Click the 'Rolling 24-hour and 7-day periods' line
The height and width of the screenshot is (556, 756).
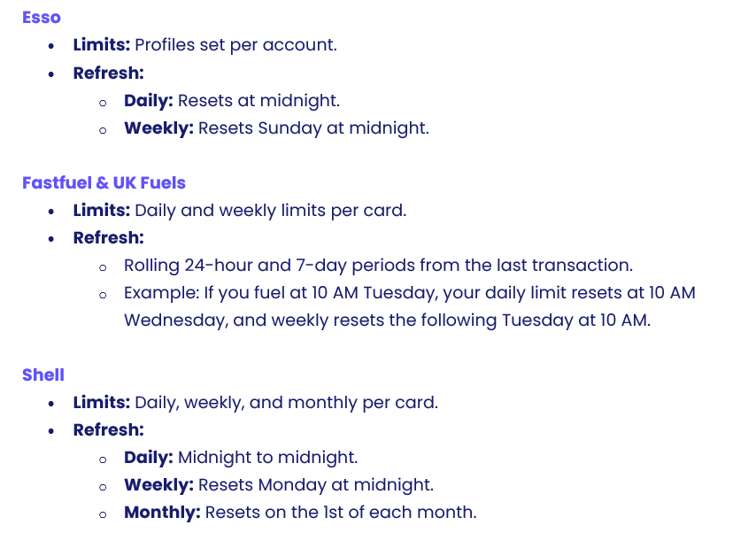[378, 266]
